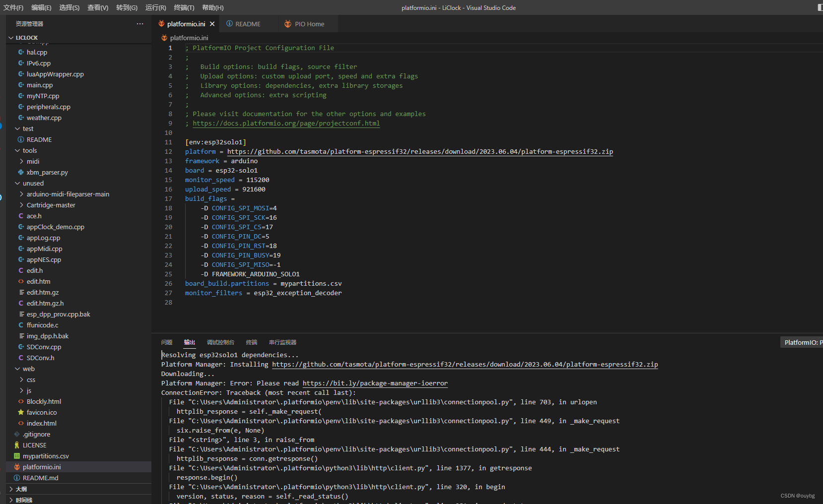Open the 终端(T) menu
Viewport: 823px width, 504px height.
184,7
